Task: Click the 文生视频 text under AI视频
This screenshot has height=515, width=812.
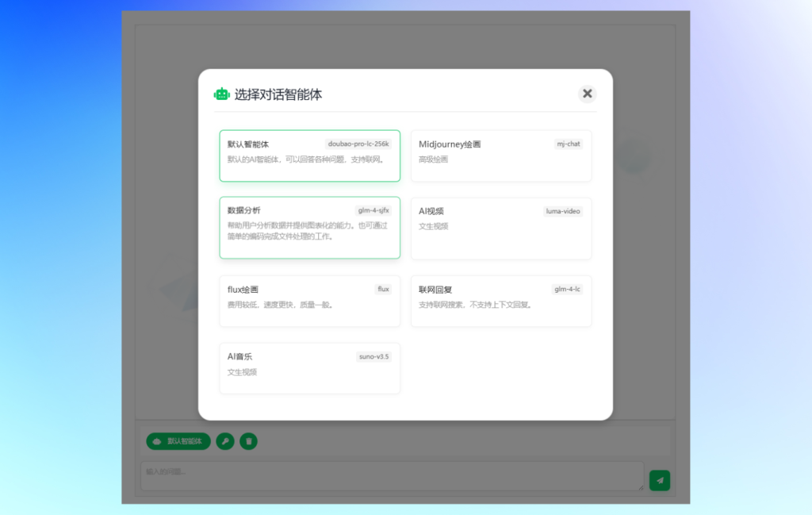Action: point(433,226)
